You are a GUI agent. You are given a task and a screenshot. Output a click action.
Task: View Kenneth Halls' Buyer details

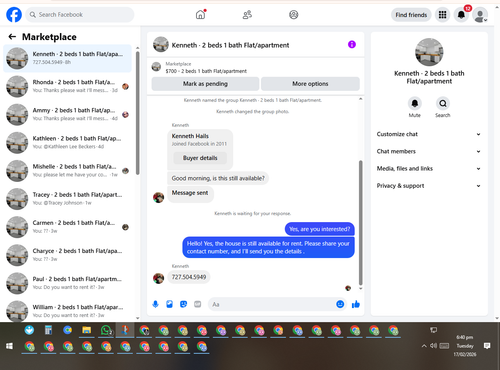point(200,158)
